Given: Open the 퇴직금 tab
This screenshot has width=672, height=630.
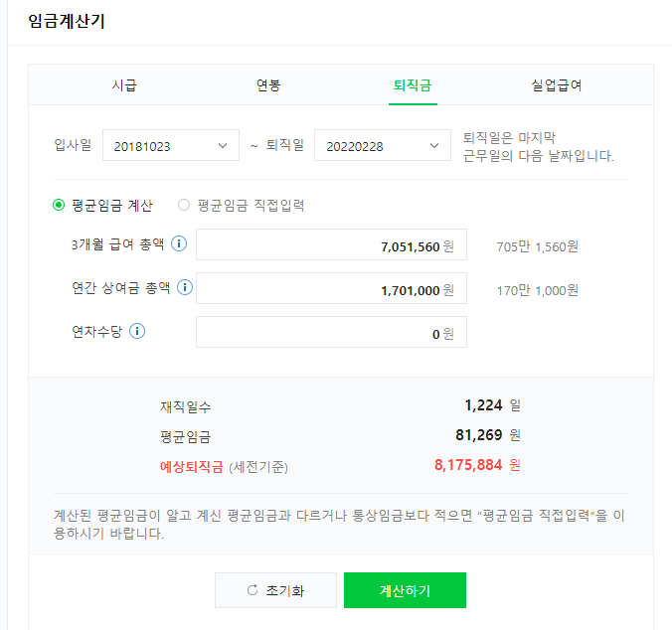Looking at the screenshot, I should 412,85.
